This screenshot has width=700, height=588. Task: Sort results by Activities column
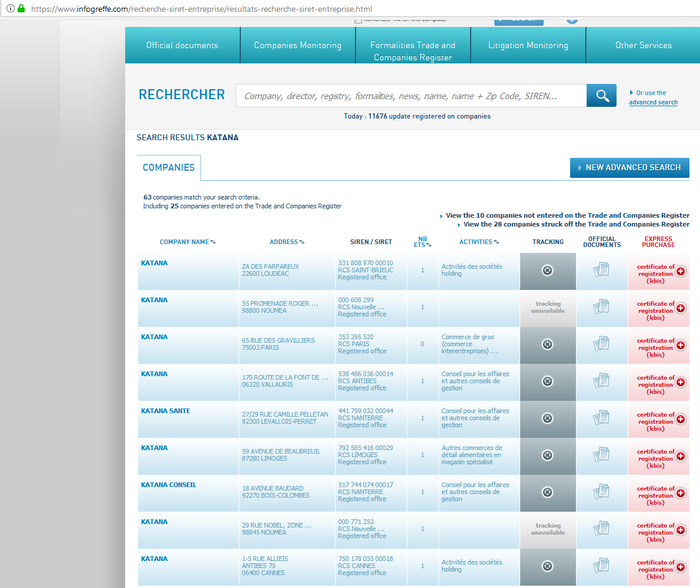tap(478, 242)
